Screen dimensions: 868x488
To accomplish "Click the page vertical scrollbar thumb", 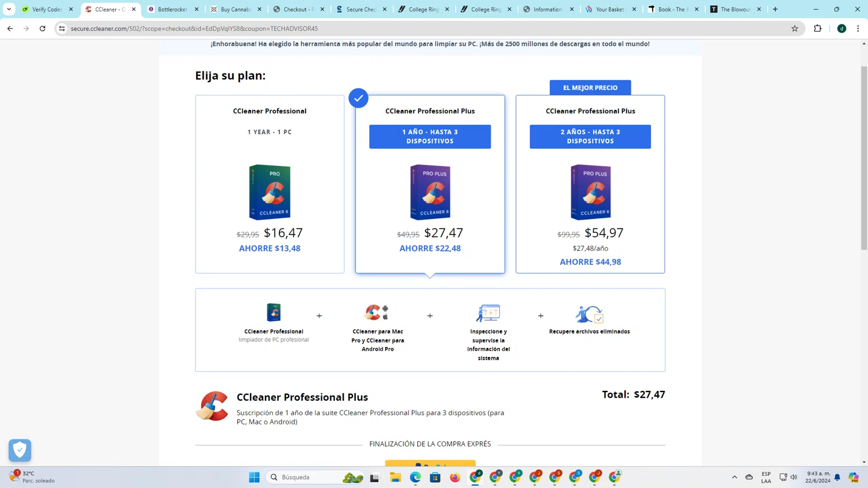I will tap(864, 158).
